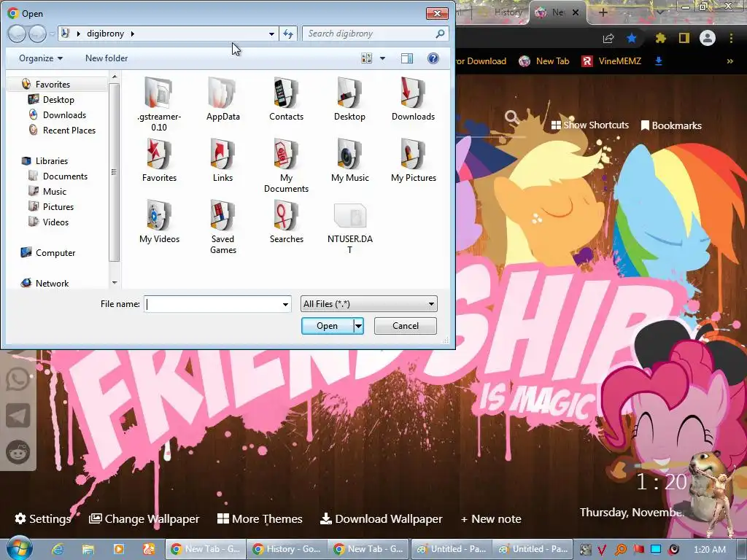Select the Searches folder icon
The image size is (747, 560).
click(286, 215)
